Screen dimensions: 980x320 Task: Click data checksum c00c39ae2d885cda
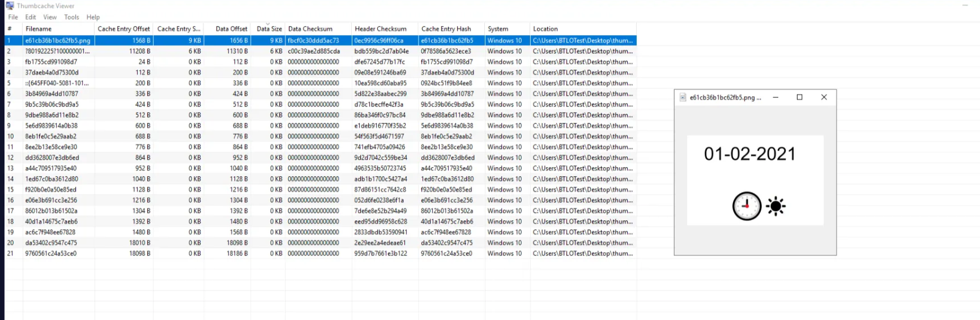tap(314, 51)
